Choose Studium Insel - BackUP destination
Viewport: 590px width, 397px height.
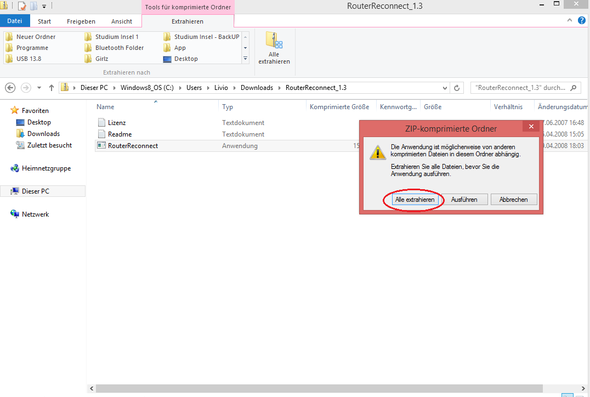coord(202,37)
